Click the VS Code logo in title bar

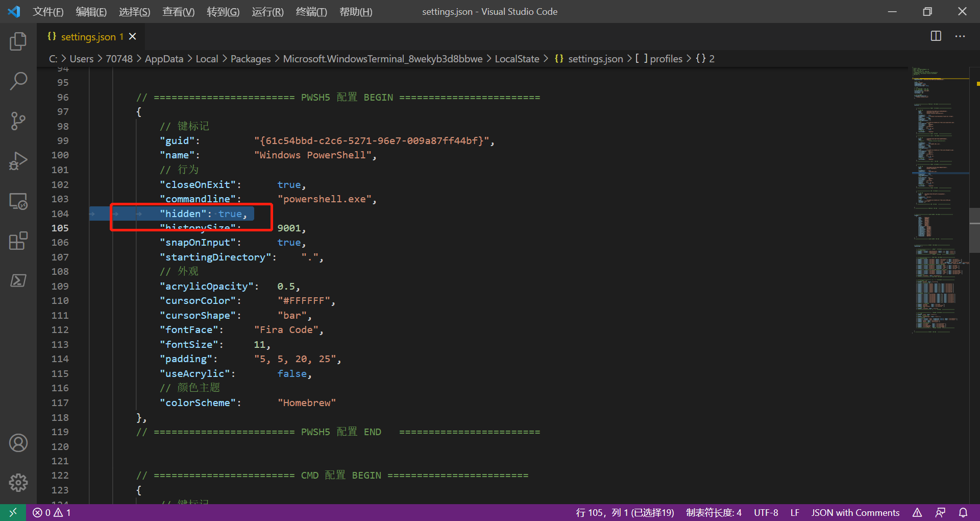tap(14, 11)
